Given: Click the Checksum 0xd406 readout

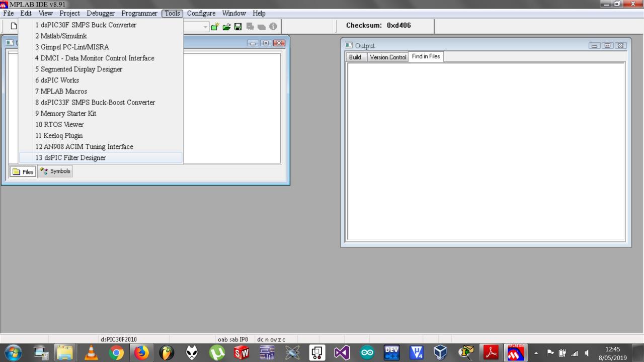Looking at the screenshot, I should [x=378, y=26].
